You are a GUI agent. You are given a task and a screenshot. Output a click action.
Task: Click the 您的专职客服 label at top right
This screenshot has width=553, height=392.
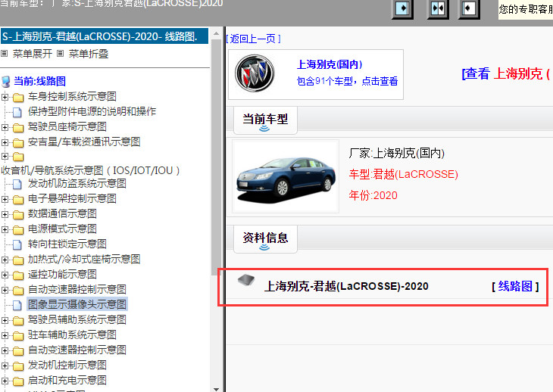[x=526, y=9]
